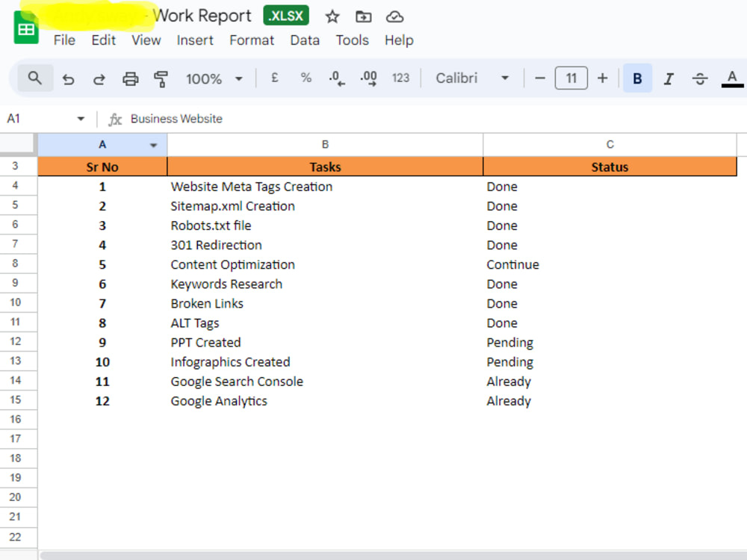Toggle italic formatting

[x=669, y=78]
